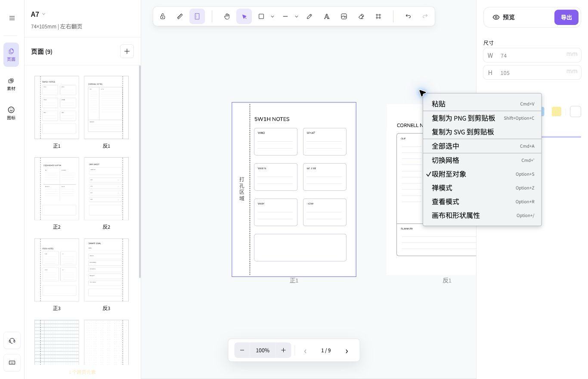Choose the text tool
The image size is (588, 379).
click(x=327, y=16)
